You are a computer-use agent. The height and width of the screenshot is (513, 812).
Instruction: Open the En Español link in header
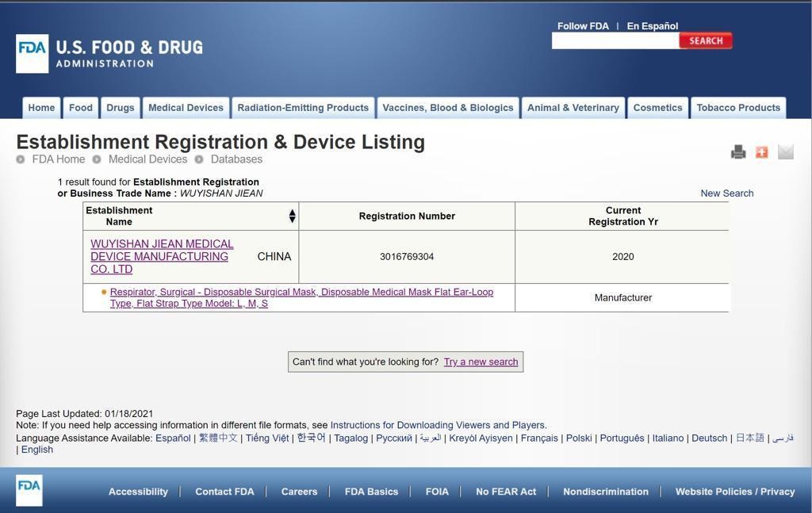click(652, 26)
